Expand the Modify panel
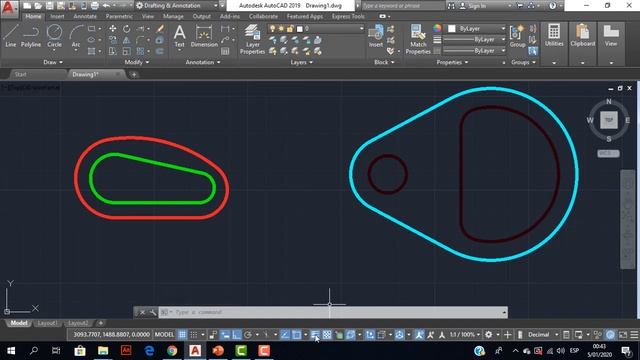This screenshot has height=360, width=640. [x=137, y=62]
